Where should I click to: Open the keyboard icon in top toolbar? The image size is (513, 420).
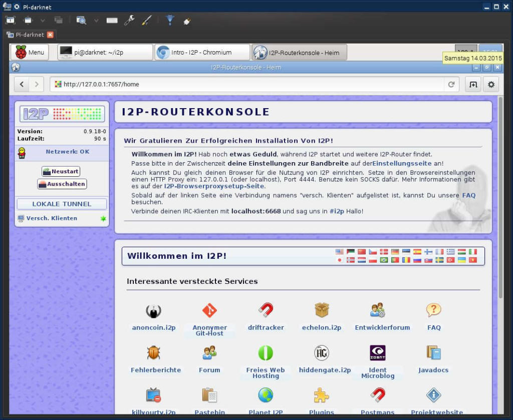pos(111,20)
